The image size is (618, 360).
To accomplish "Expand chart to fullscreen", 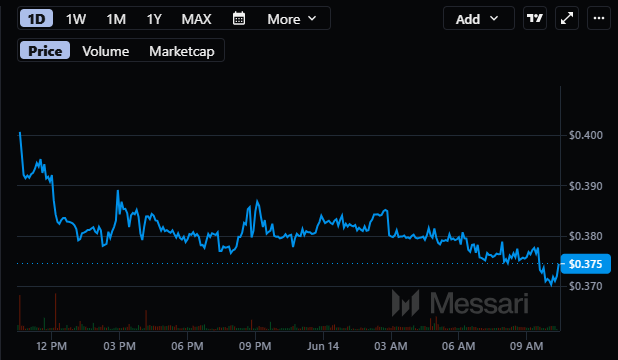I will pos(567,18).
